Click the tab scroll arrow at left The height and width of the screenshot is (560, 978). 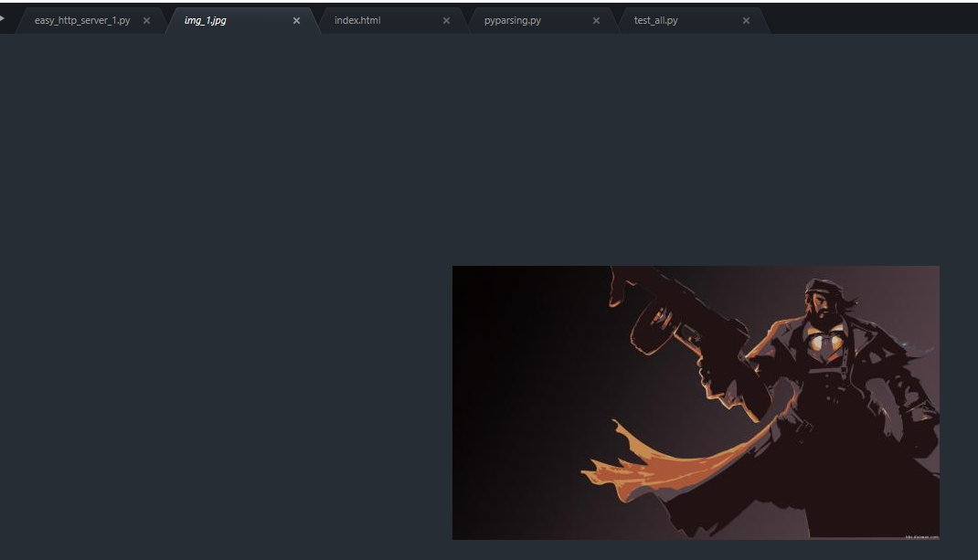[3, 18]
